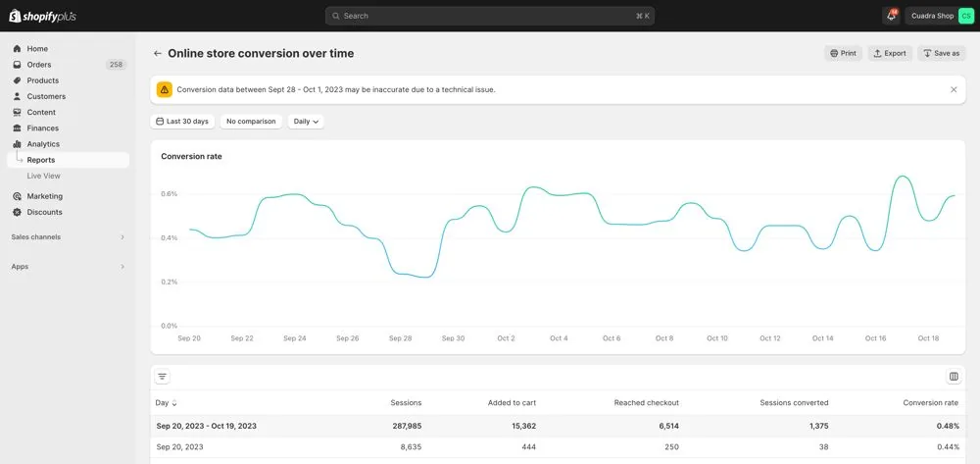Click the search magnifier icon
Viewport: 980px width, 464px height.
click(335, 16)
